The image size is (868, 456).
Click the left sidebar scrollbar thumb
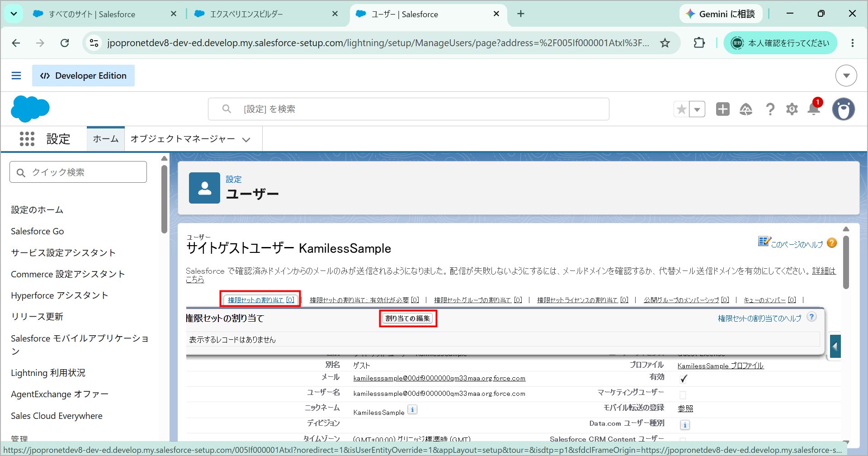click(x=164, y=199)
